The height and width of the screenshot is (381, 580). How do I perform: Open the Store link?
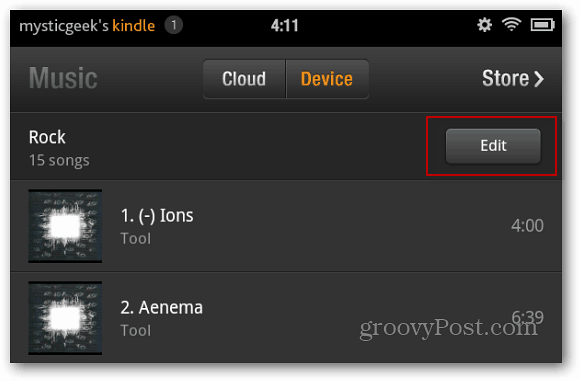(x=513, y=78)
